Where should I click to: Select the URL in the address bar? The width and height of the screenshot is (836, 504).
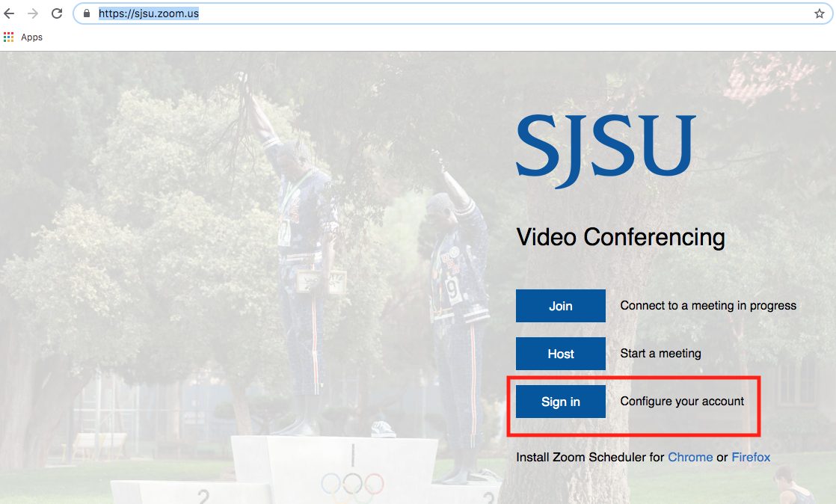click(150, 13)
